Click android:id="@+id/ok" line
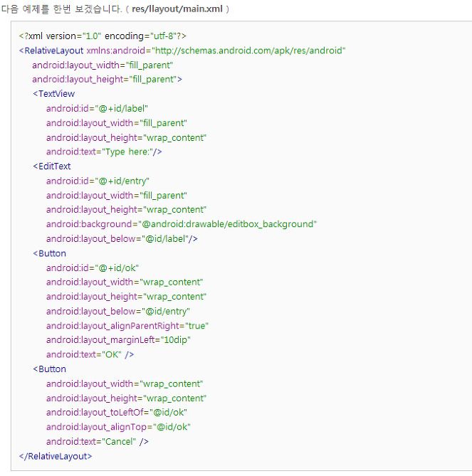This screenshot has height=476, width=472. (x=93, y=268)
